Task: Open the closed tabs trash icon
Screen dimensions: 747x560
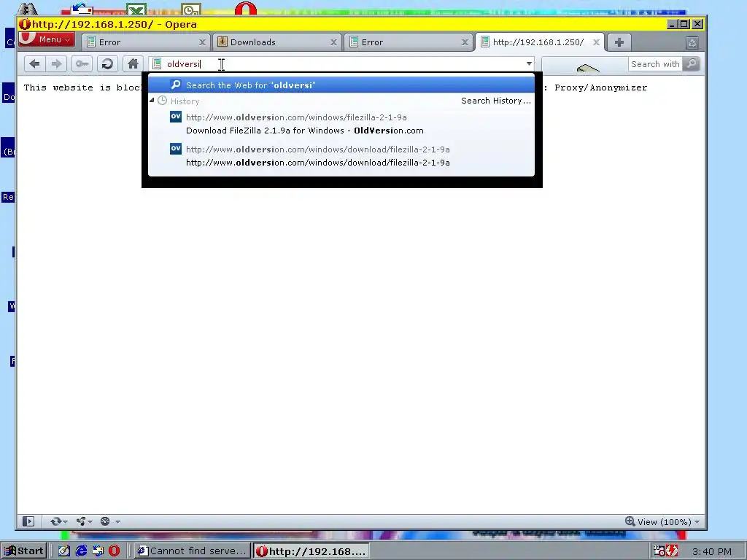Action: (692, 43)
